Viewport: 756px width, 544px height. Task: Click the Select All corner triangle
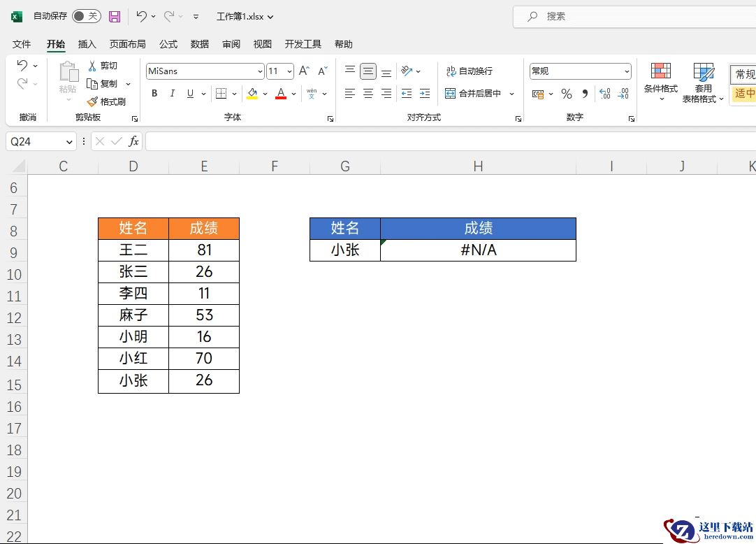tap(18, 166)
